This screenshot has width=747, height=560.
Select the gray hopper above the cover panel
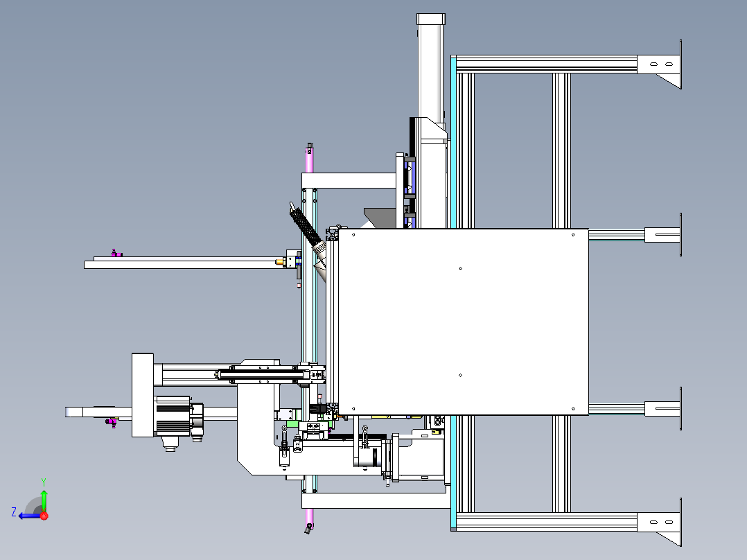[x=380, y=217]
